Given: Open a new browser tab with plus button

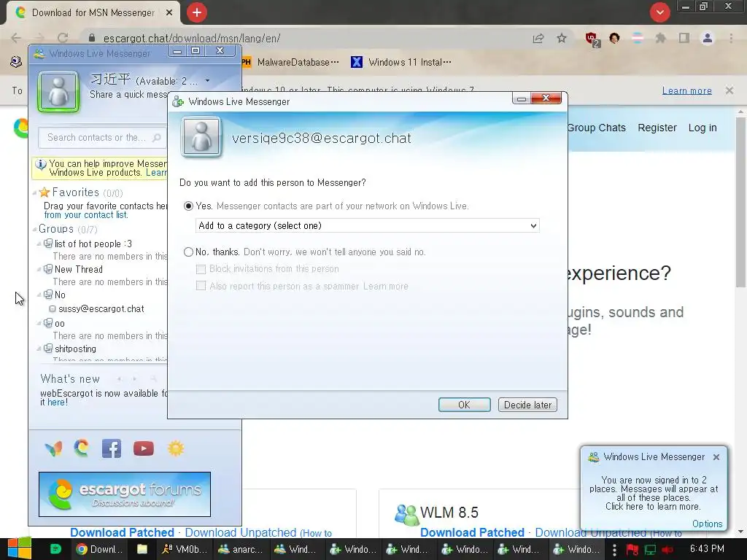Looking at the screenshot, I should 197,12.
